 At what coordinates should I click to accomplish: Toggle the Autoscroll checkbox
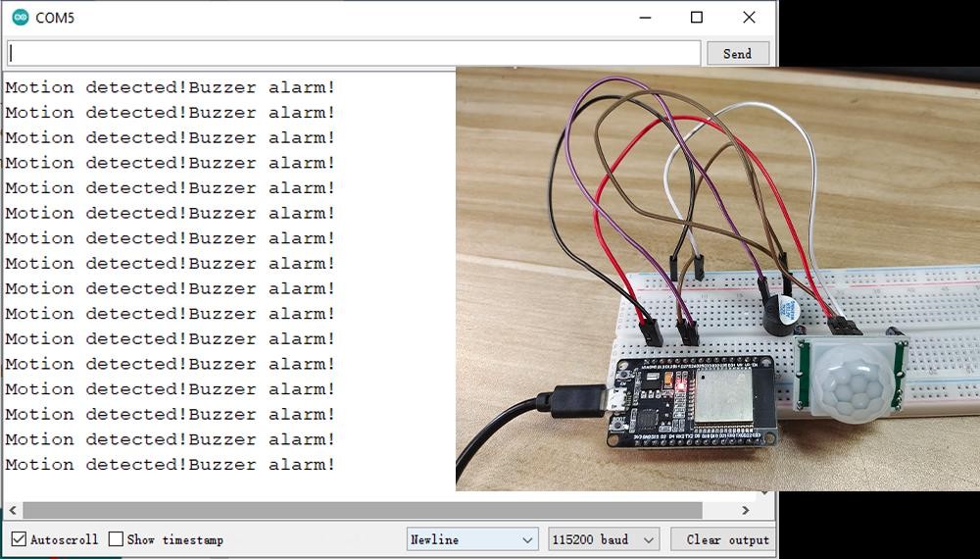tap(20, 539)
